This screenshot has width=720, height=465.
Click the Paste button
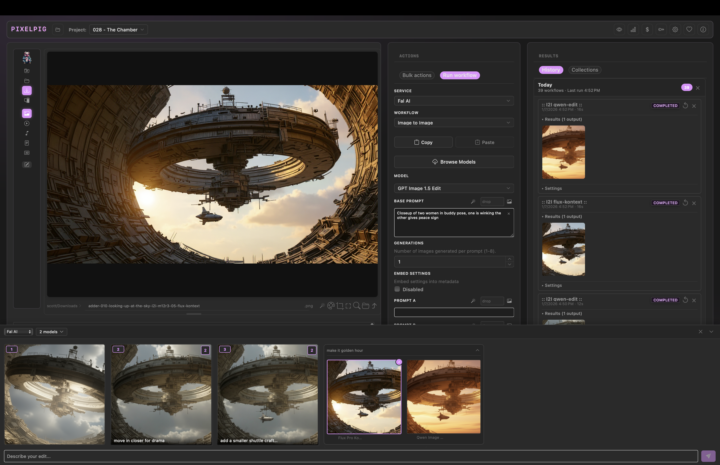(484, 142)
